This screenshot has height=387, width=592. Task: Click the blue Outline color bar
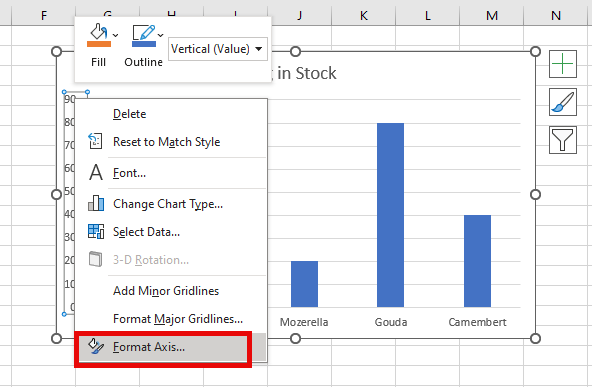pos(144,44)
